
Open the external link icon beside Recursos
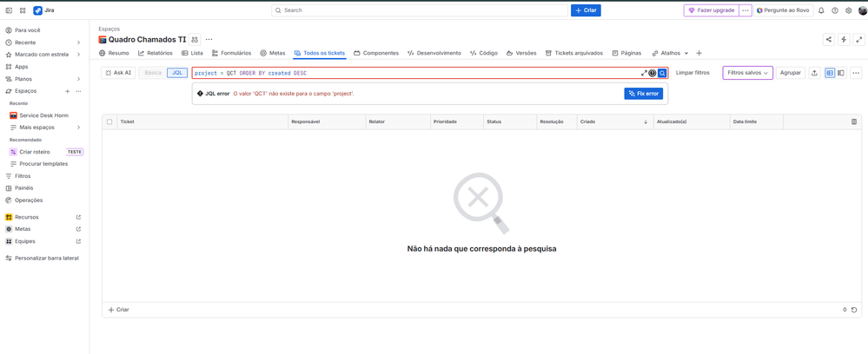(x=78, y=218)
